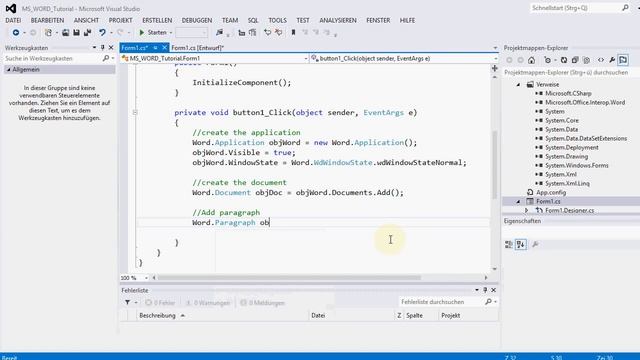The width and height of the screenshot is (640, 360).
Task: Close the Form1.cs tab with its X
Action: [164, 48]
